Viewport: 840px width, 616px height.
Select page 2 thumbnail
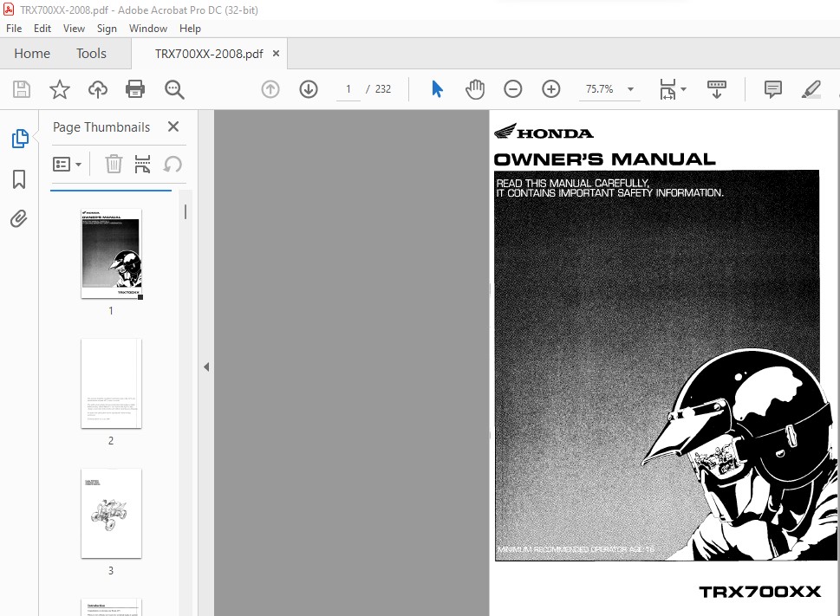pos(112,383)
